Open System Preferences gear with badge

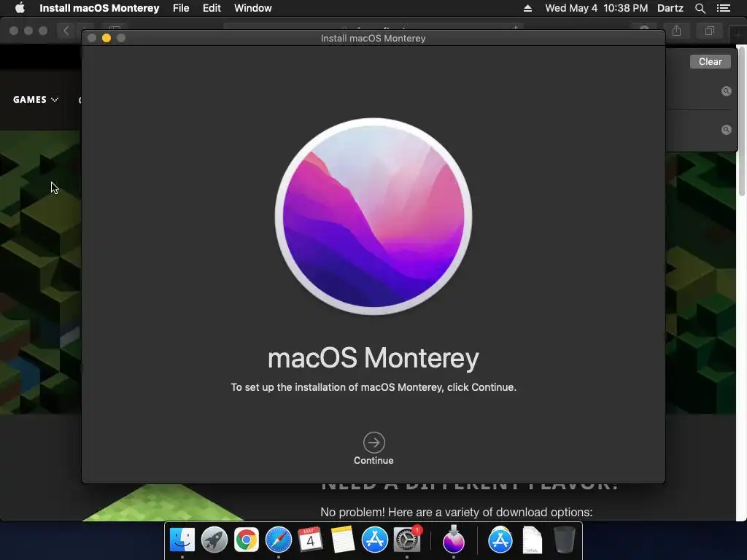point(407,540)
